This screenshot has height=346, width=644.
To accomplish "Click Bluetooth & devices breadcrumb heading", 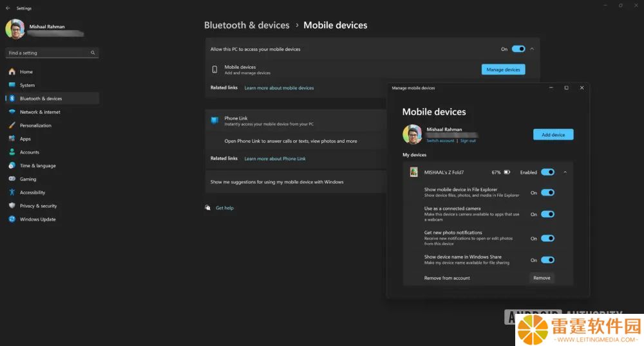I will pyautogui.click(x=247, y=25).
